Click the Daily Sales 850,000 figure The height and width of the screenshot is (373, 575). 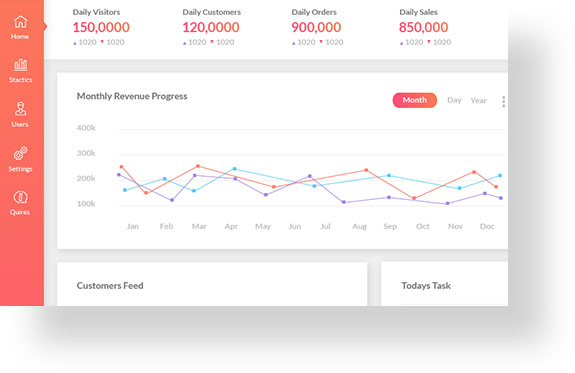[x=424, y=27]
